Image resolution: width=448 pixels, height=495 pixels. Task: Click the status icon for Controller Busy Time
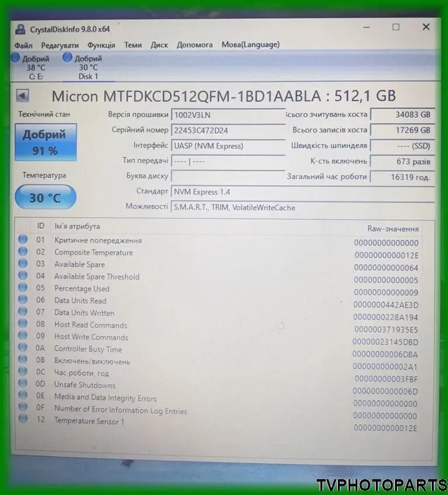23,347
